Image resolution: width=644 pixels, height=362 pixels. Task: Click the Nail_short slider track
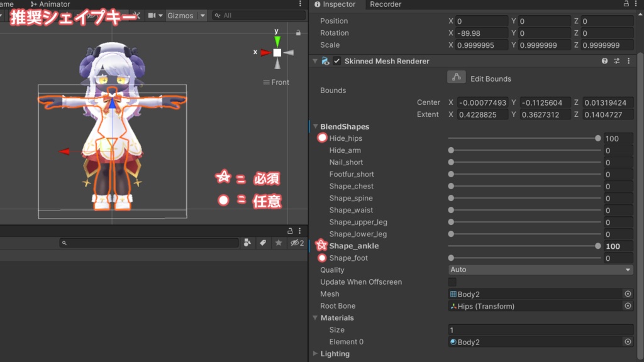tap(525, 162)
